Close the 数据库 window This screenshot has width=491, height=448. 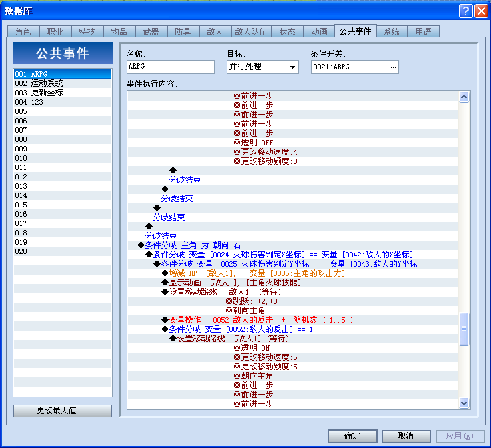pos(481,11)
